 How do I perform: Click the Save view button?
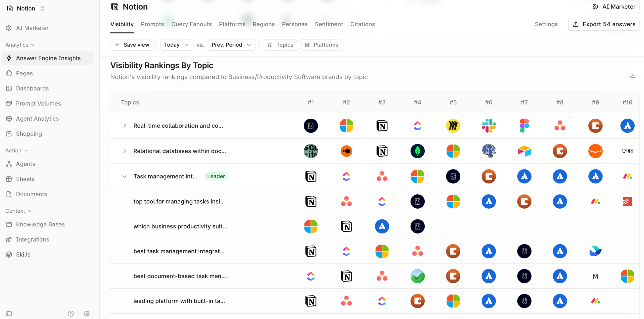point(132,45)
